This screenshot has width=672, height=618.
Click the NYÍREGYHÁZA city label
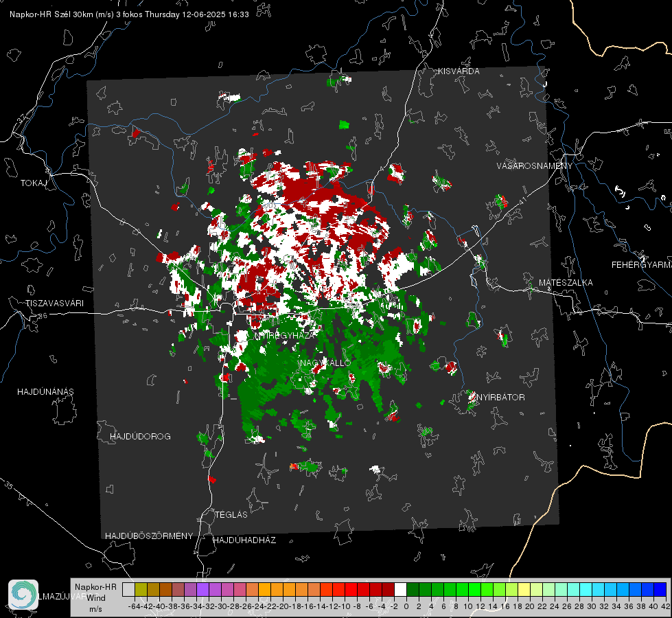tap(285, 336)
